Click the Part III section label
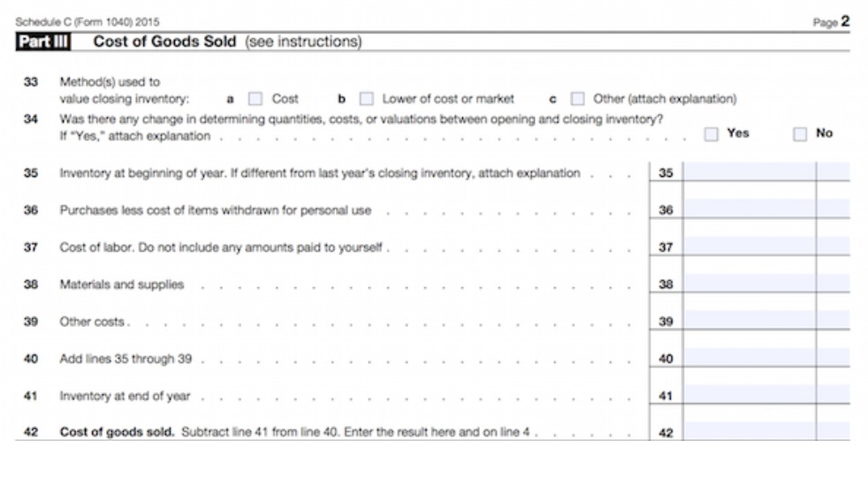Image resolution: width=868 pixels, height=478 pixels. pyautogui.click(x=43, y=42)
